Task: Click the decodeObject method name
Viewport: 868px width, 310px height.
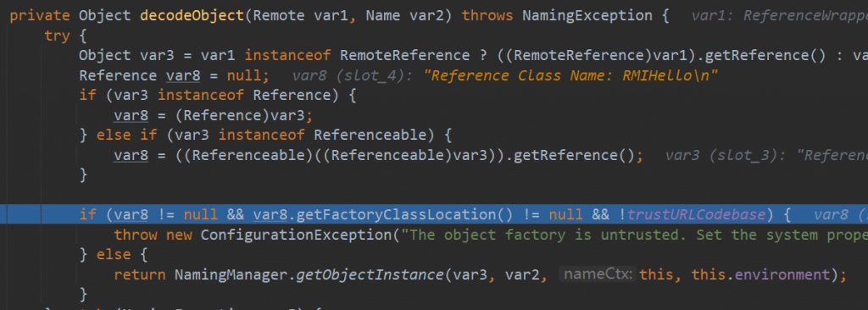Action: click(192, 15)
